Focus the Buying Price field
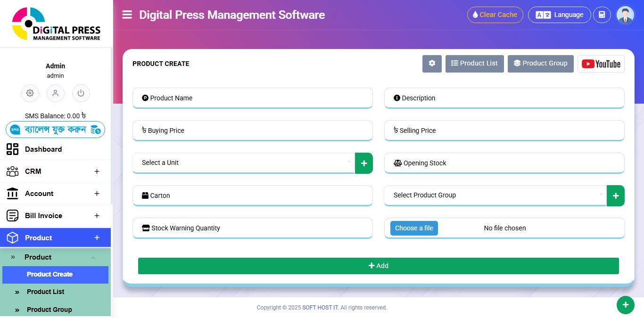Image resolution: width=644 pixels, height=318 pixels. click(x=253, y=130)
